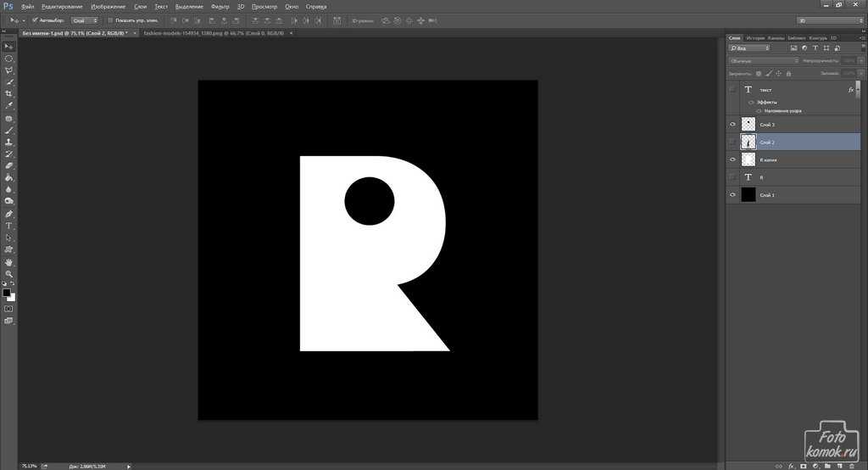Viewport: 868px width, 470px height.
Task: Click the fx icon on текст layer
Action: click(x=851, y=90)
